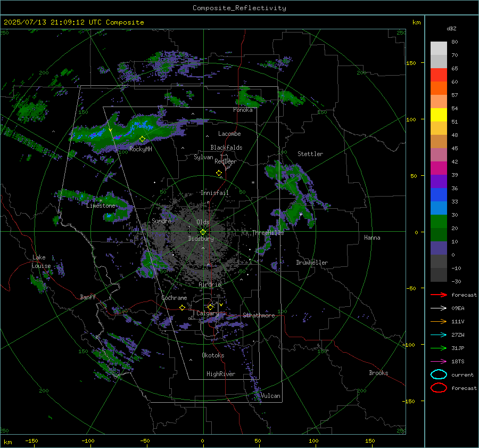Select the green 20 dBZ swatch

tap(439, 221)
